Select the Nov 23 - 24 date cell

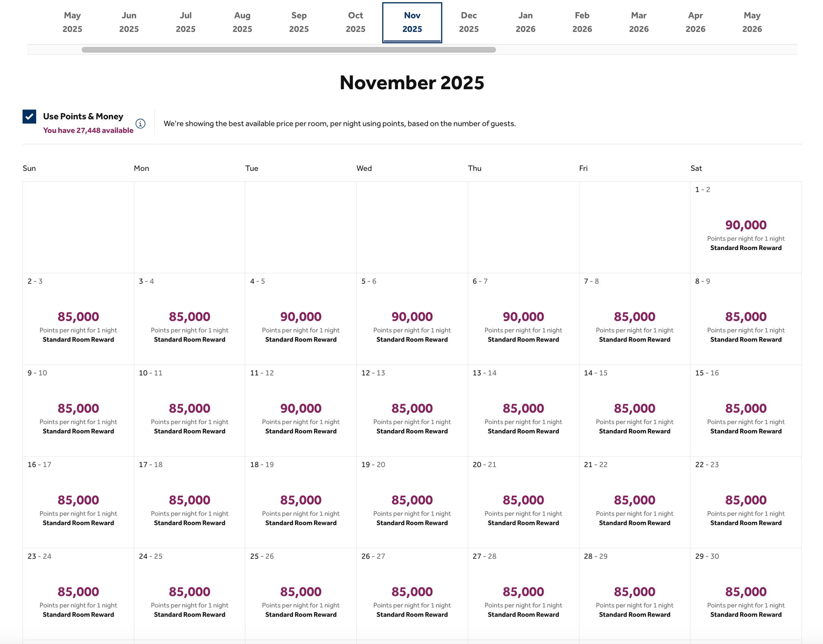click(x=78, y=594)
